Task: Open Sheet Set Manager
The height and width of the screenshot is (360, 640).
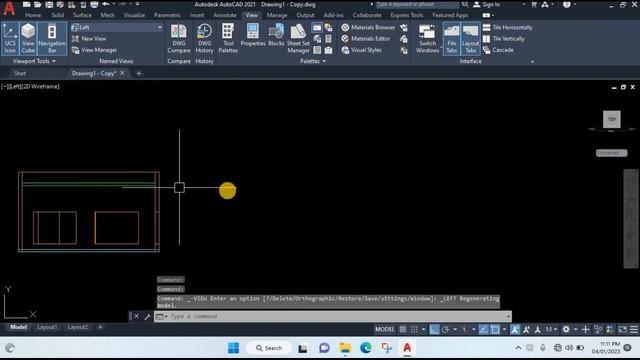Action: pos(298,38)
